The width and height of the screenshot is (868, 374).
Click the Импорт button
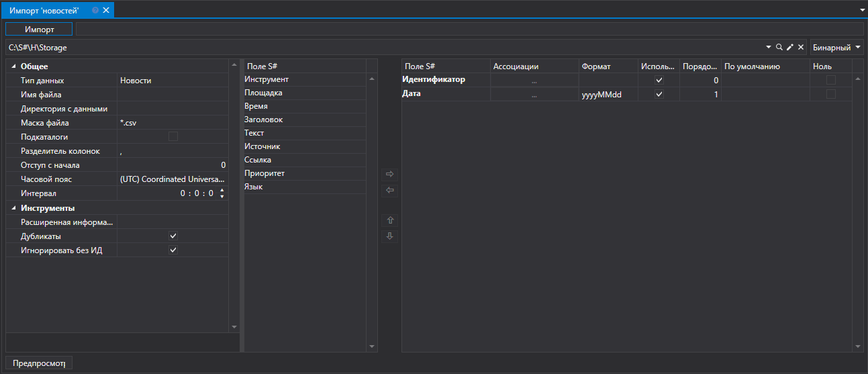[40, 30]
